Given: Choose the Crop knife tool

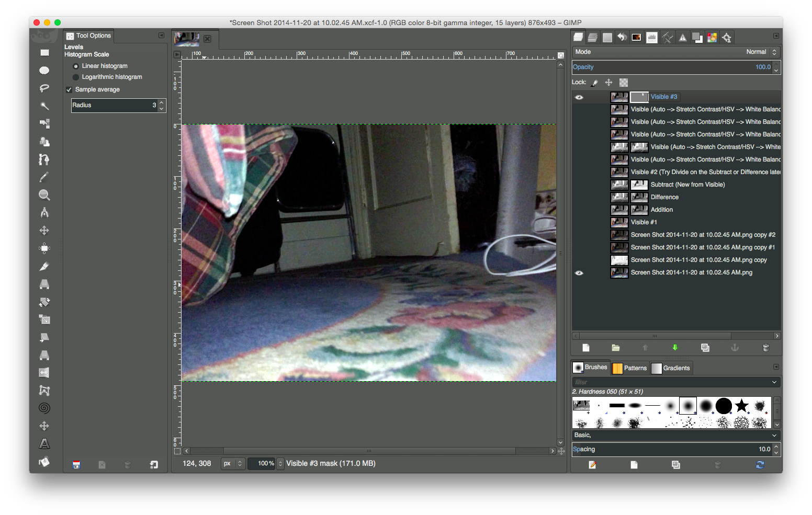Looking at the screenshot, I should pyautogui.click(x=44, y=266).
